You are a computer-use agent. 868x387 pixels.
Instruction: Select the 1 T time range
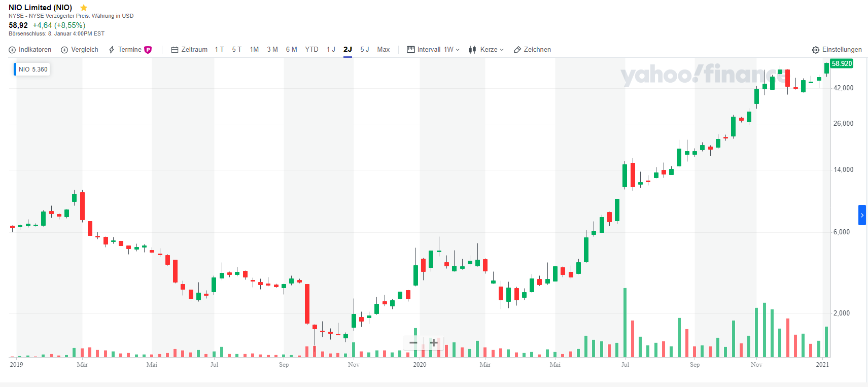219,50
